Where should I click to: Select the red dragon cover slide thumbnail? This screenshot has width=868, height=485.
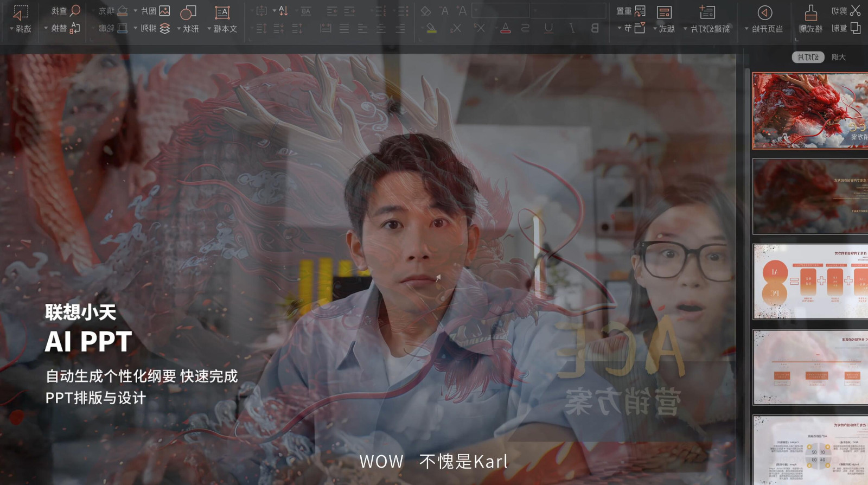click(810, 111)
